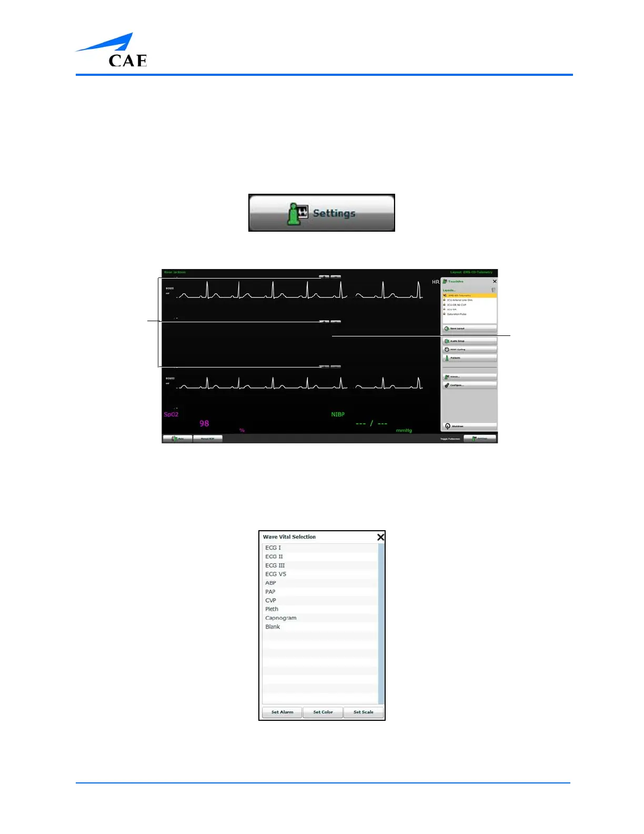Open the About... dialog

(x=469, y=377)
